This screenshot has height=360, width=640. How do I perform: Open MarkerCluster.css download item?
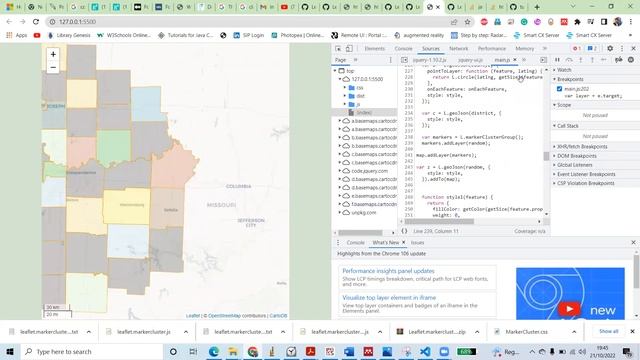pyautogui.click(x=526, y=332)
